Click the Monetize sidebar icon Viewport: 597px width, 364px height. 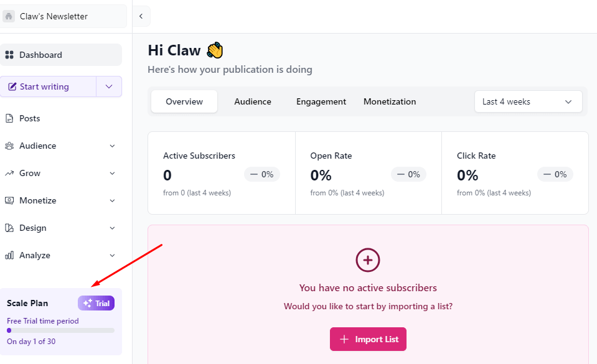[x=9, y=200]
